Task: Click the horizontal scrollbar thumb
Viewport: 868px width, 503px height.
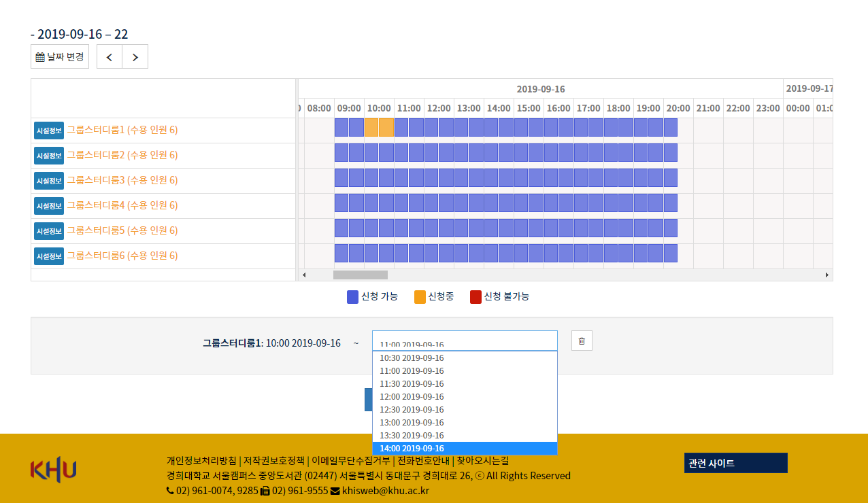Action: click(x=360, y=275)
